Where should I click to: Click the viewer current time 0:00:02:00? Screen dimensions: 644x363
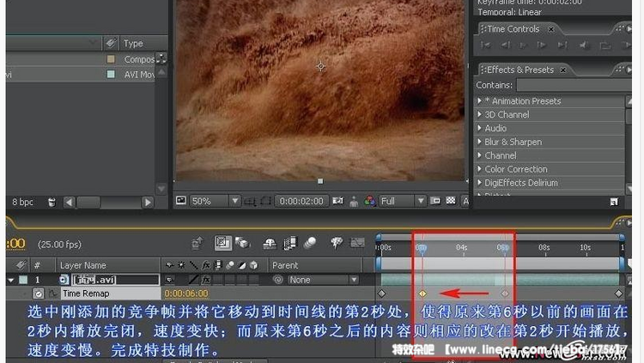(301, 201)
